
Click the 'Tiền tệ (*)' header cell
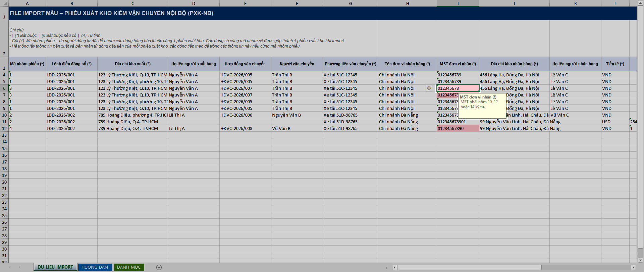click(615, 64)
